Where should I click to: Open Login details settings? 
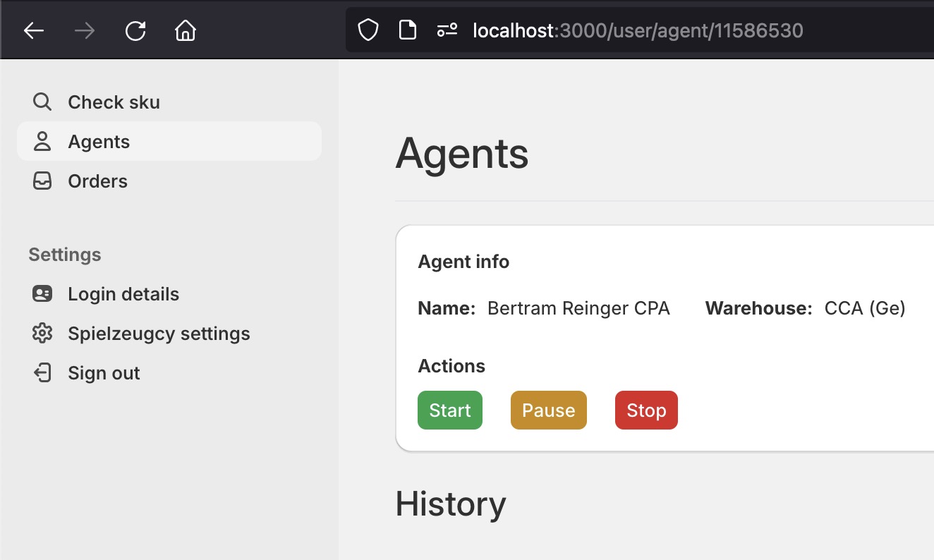(x=123, y=294)
